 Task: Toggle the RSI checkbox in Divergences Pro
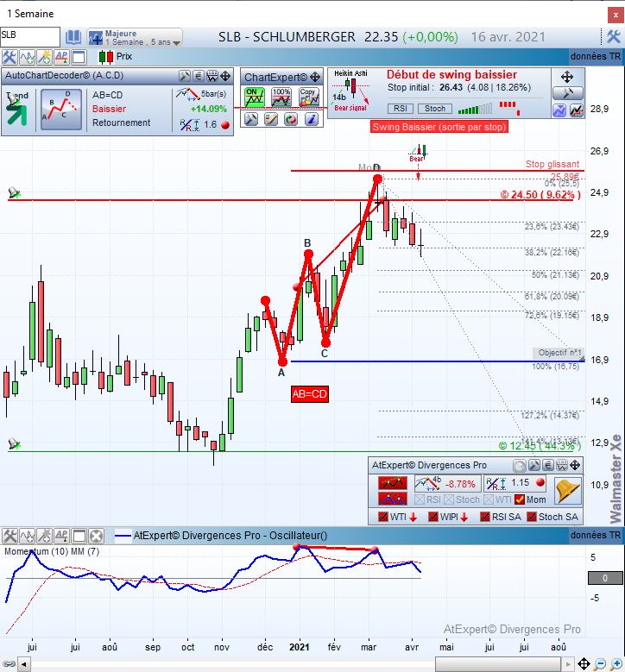pos(420,499)
